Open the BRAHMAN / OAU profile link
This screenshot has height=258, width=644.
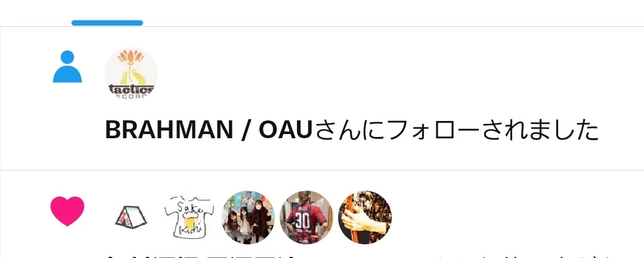pos(209,130)
